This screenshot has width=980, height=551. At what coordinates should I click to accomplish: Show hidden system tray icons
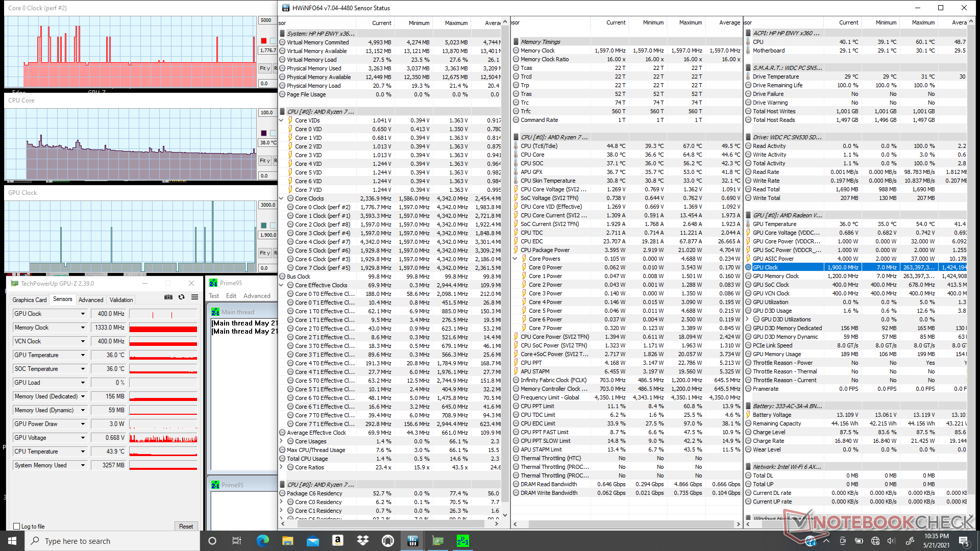pyautogui.click(x=826, y=541)
